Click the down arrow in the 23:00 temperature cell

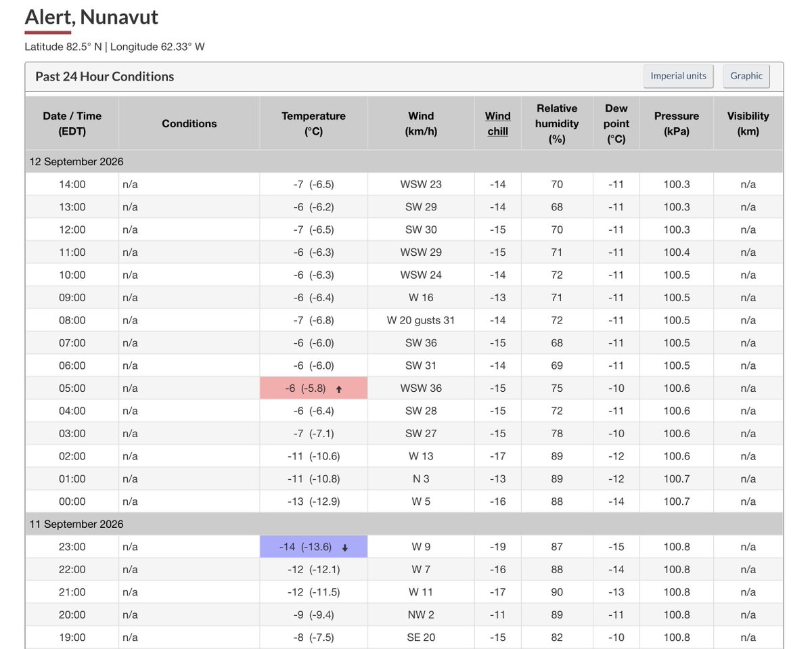[344, 547]
